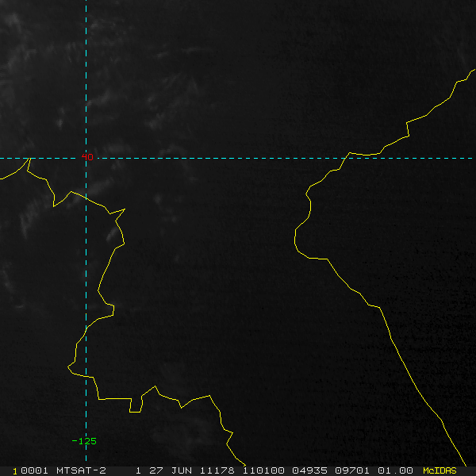This screenshot has height=476, width=476.
Task: Click the "0001" frame number text
Action: (x=34, y=470)
